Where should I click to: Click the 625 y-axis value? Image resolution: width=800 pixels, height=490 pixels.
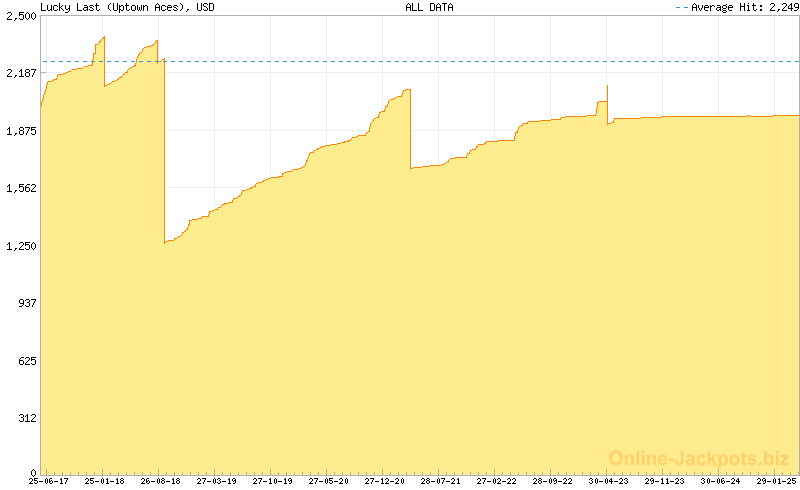(28, 361)
